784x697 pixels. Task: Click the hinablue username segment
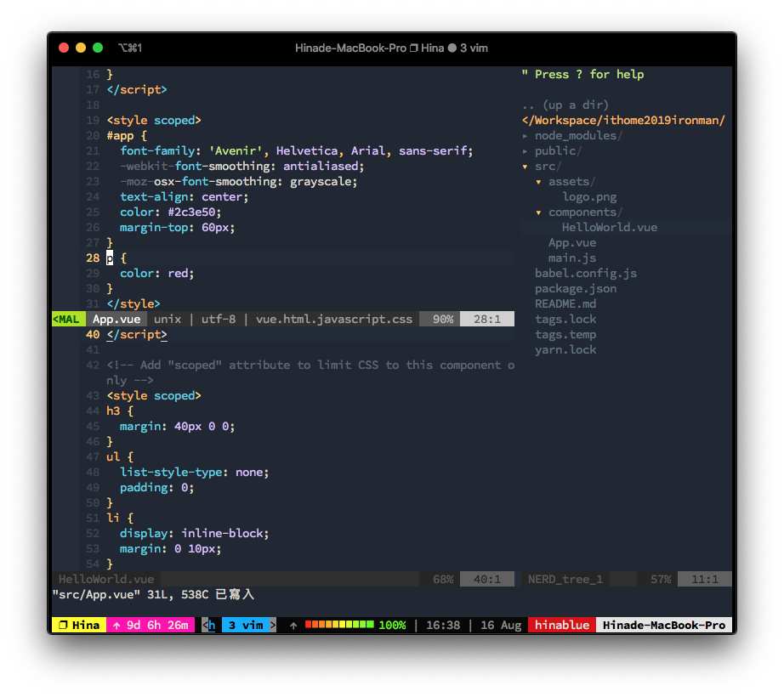point(562,625)
